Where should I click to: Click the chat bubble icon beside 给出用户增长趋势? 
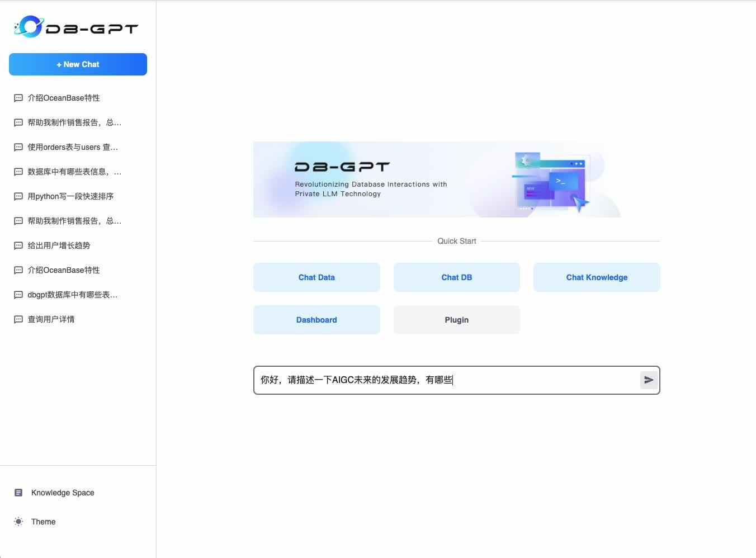point(18,245)
